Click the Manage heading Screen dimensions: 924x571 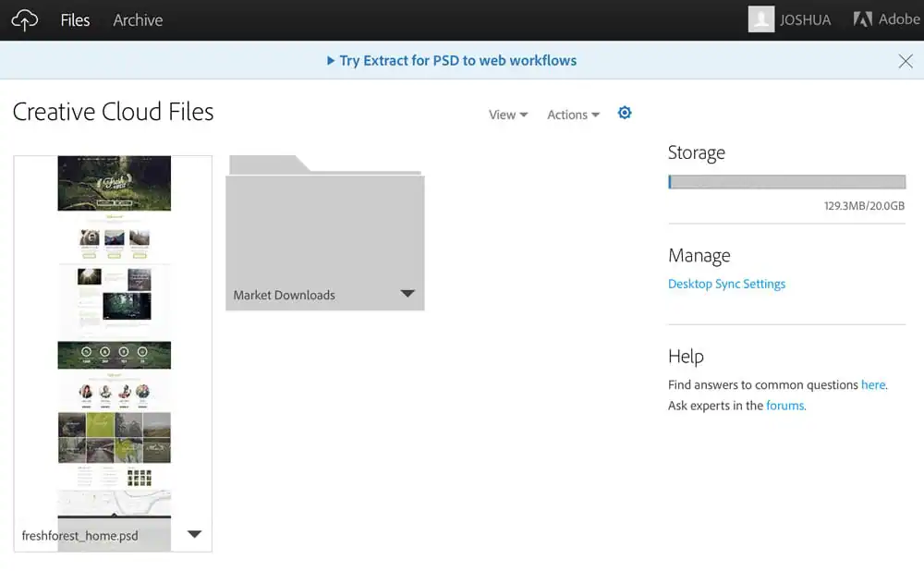click(x=699, y=256)
